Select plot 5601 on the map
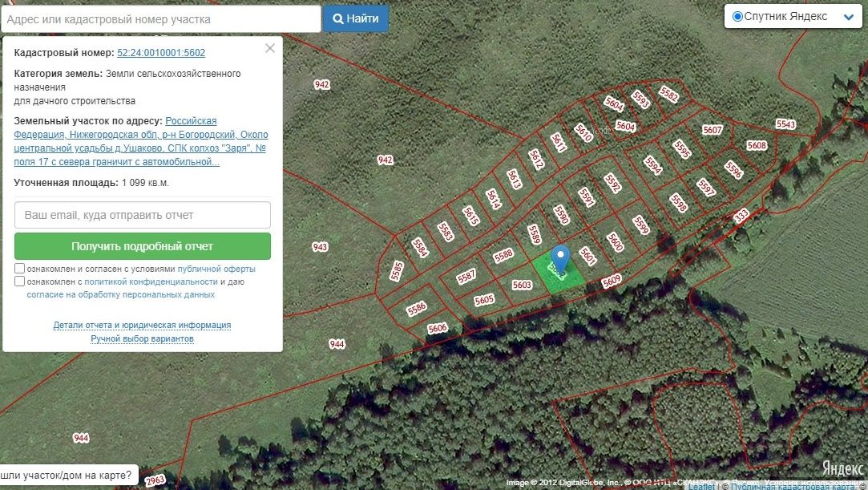This screenshot has width=868, height=490. coord(587,255)
